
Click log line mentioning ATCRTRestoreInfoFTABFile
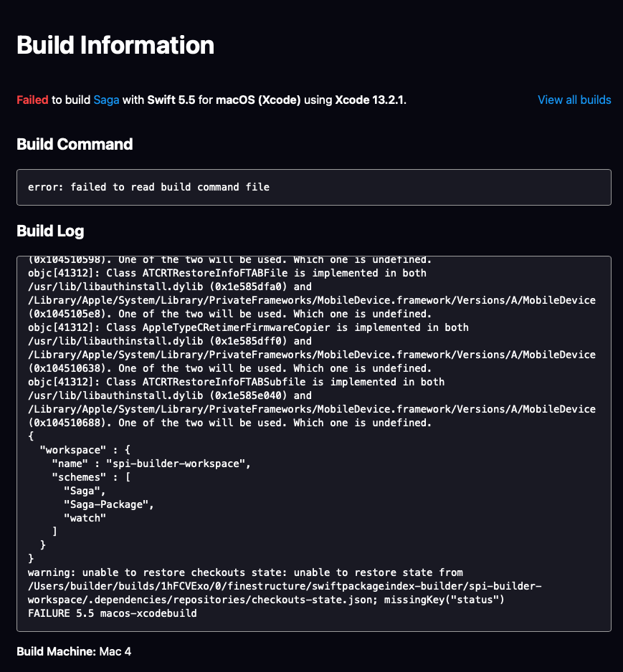(x=227, y=273)
